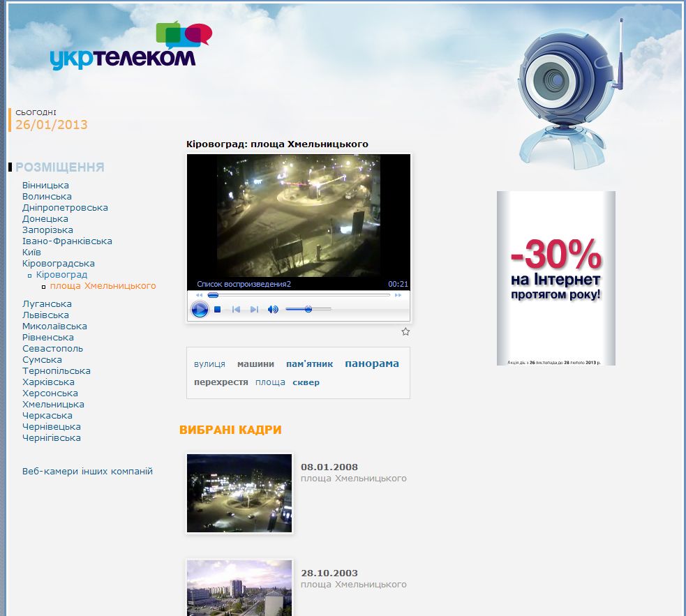Open the Чернівецька region
The width and height of the screenshot is (686, 616).
[x=52, y=426]
